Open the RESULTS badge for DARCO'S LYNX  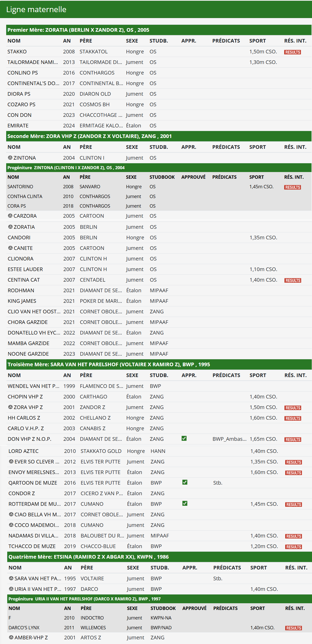(293, 628)
